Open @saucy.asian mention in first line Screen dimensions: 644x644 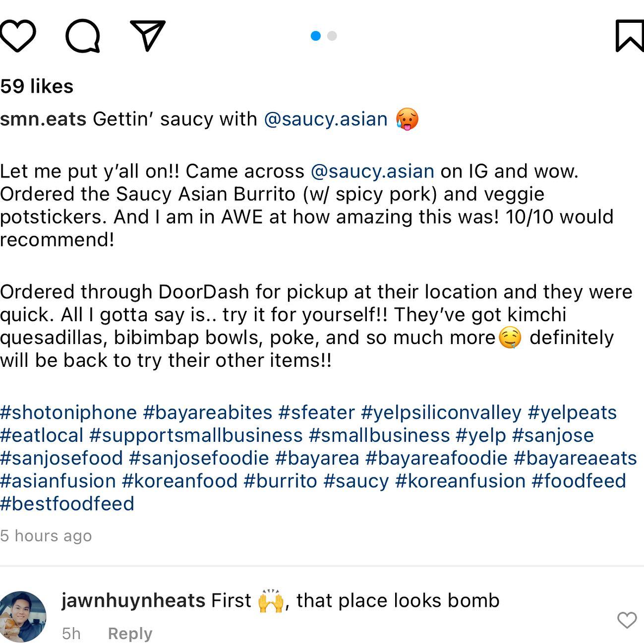tap(326, 119)
